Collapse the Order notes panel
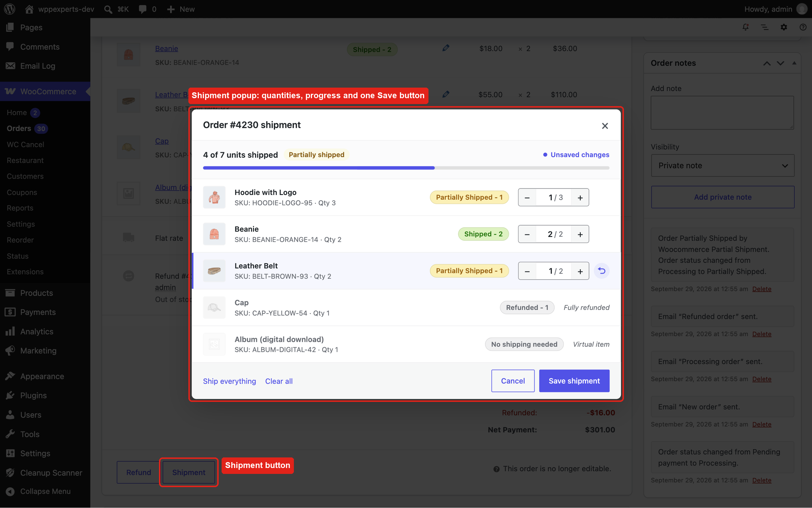This screenshot has width=812, height=508. 794,63
